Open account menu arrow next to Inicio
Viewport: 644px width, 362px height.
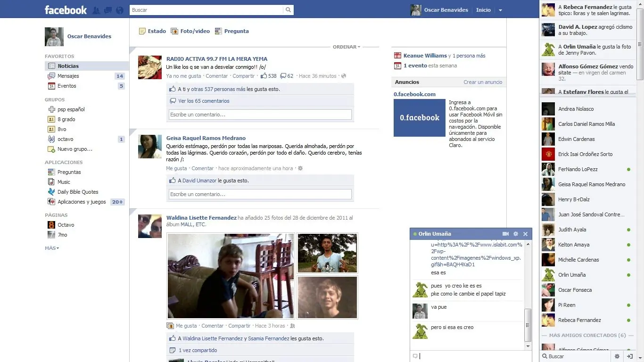[x=500, y=10]
